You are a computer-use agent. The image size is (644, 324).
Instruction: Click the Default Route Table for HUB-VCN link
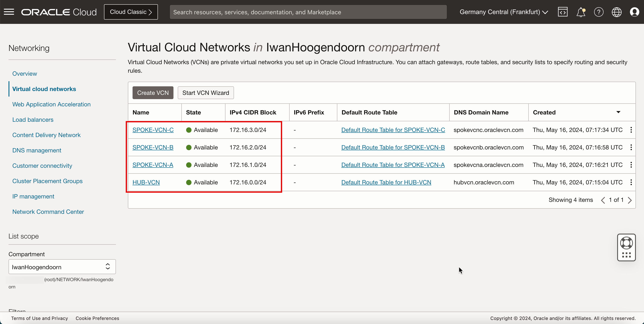tap(386, 182)
